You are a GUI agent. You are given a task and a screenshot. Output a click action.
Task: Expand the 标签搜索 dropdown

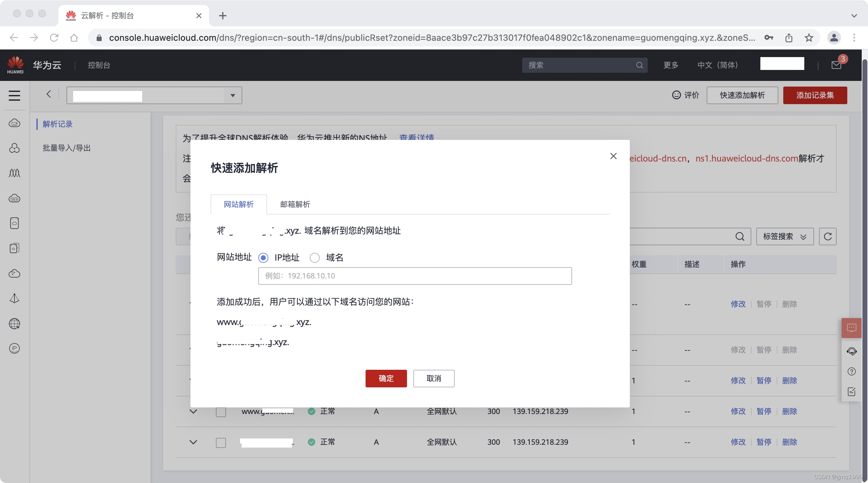click(x=785, y=236)
